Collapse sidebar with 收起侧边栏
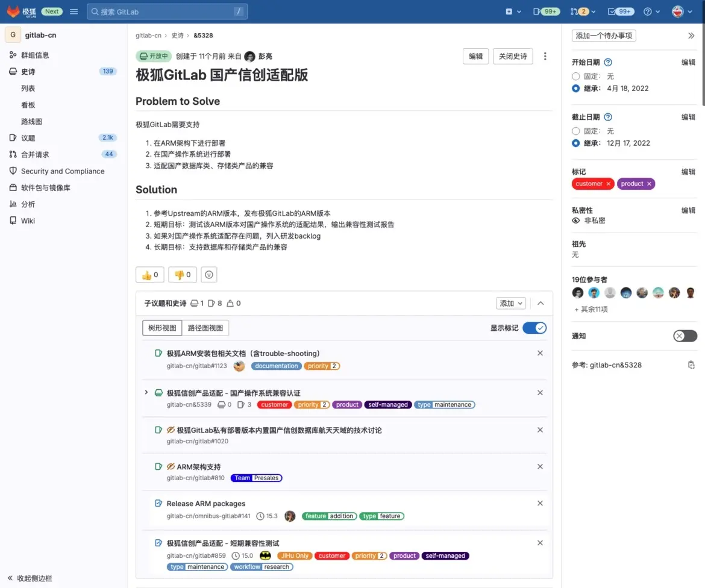Screen dimensions: 705x588 30,578
